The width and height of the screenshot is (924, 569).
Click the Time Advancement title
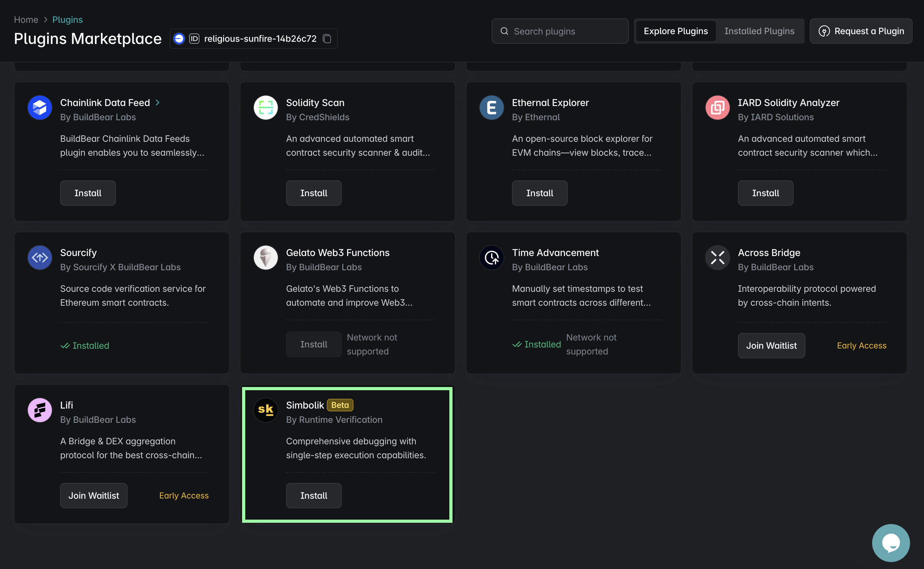[x=555, y=253]
